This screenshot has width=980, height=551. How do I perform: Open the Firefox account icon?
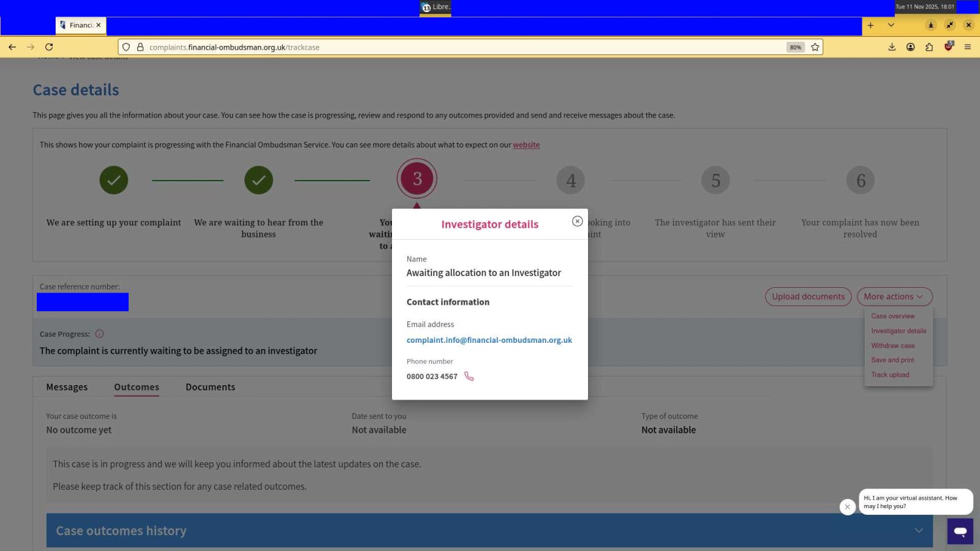click(910, 47)
